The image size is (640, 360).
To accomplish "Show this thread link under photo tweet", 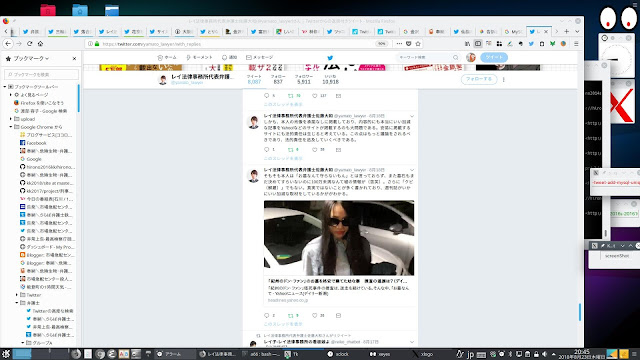I will click(x=283, y=324).
